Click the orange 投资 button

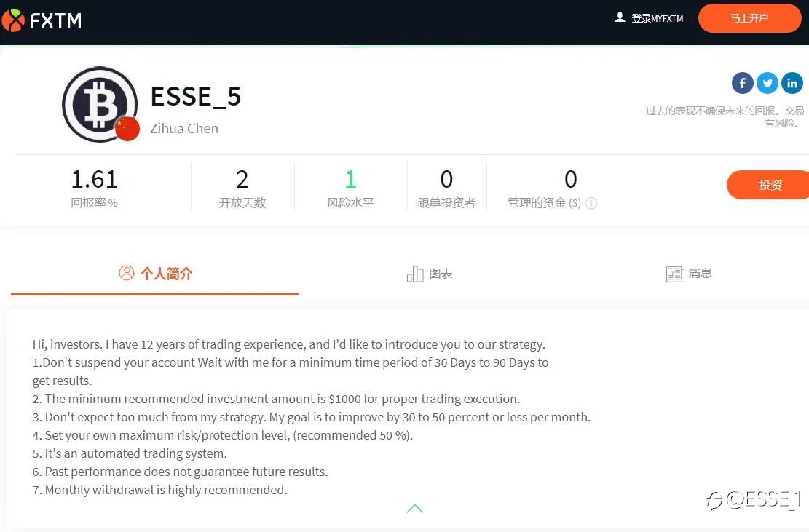point(769,185)
